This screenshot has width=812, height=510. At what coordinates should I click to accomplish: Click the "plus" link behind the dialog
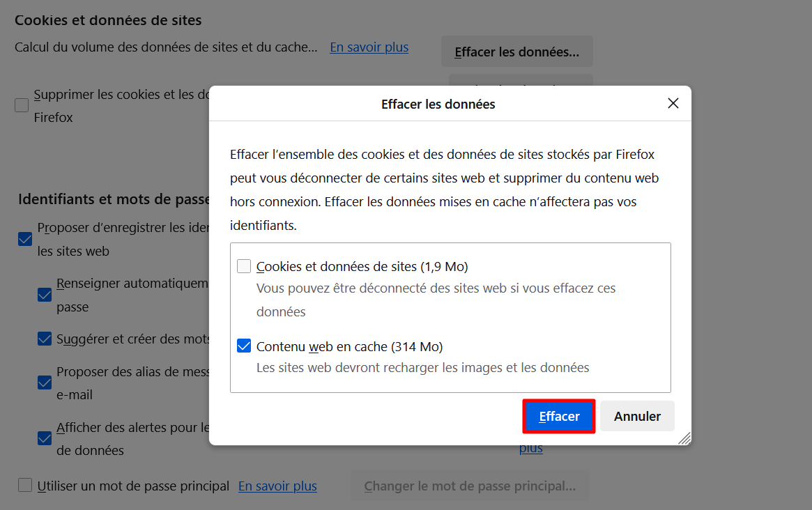530,447
